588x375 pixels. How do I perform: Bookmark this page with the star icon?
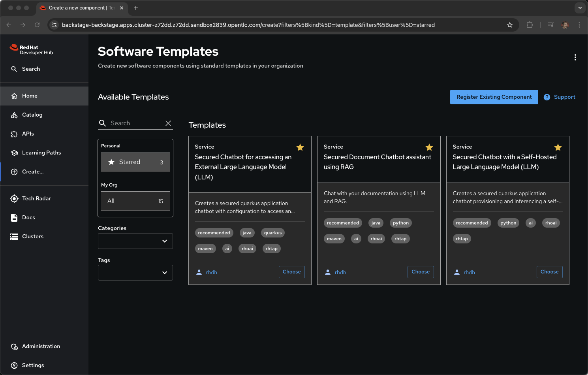tap(510, 25)
